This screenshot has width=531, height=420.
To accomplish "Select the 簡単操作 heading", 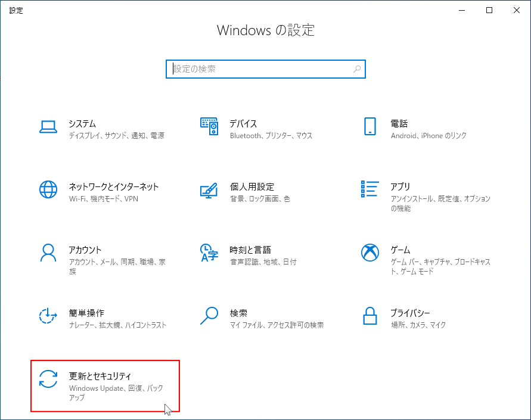I will pos(86,313).
